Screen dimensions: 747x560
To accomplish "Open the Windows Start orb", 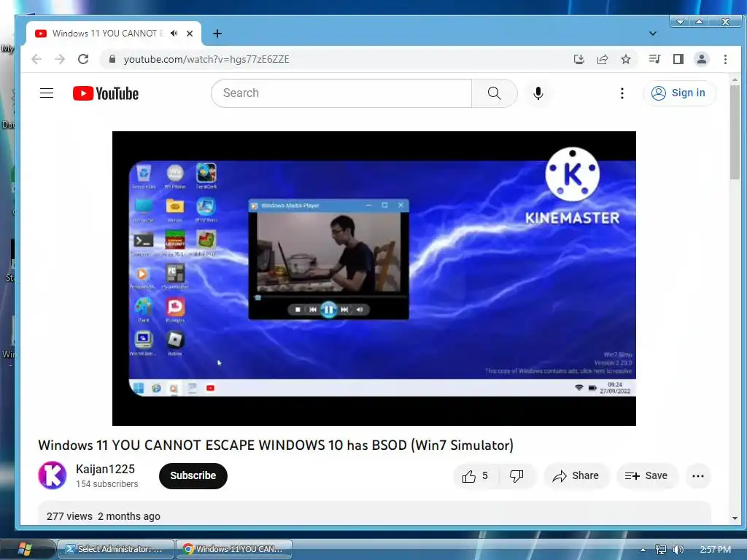I will pyautogui.click(x=24, y=549).
